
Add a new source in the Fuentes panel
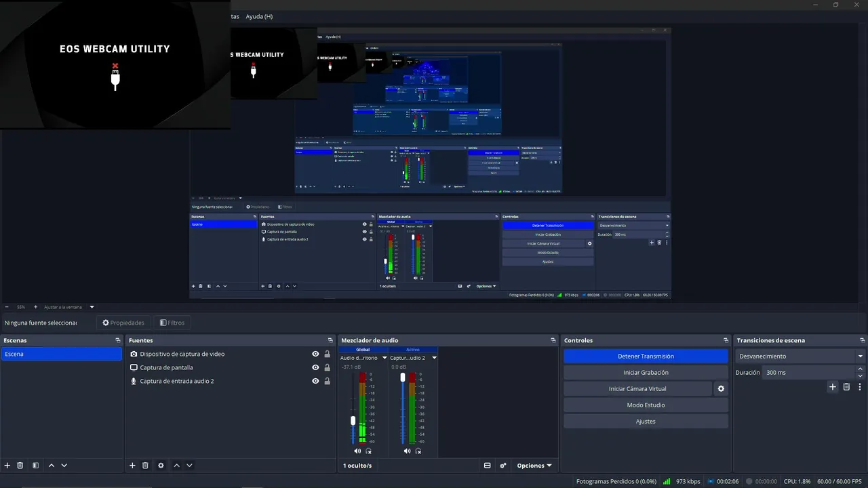pos(132,466)
